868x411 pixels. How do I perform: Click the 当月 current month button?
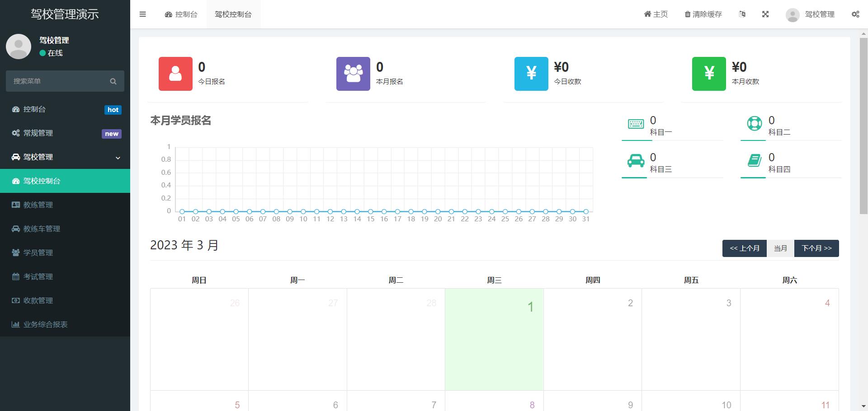pyautogui.click(x=780, y=248)
